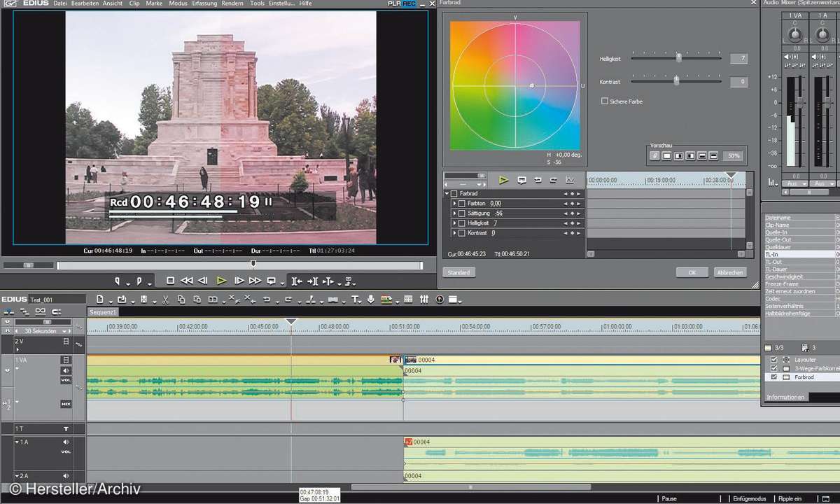Open the Rendern menu
The image size is (840, 504).
pos(232,3)
